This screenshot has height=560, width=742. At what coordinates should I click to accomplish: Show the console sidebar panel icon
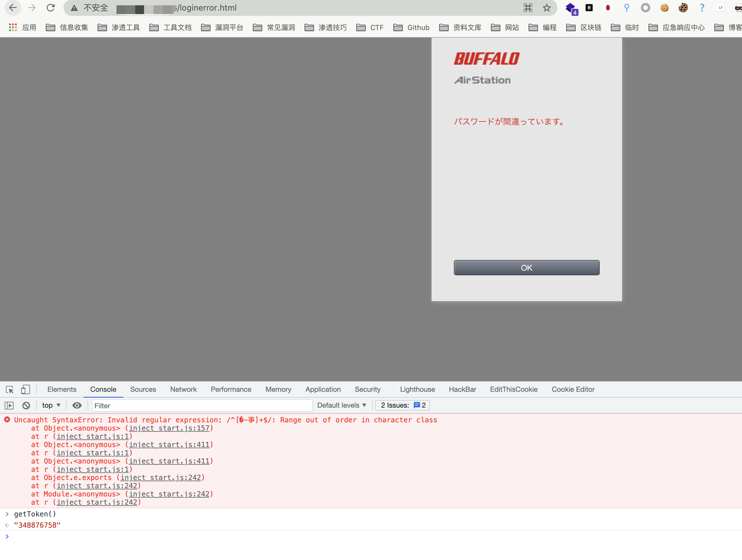pos(9,406)
